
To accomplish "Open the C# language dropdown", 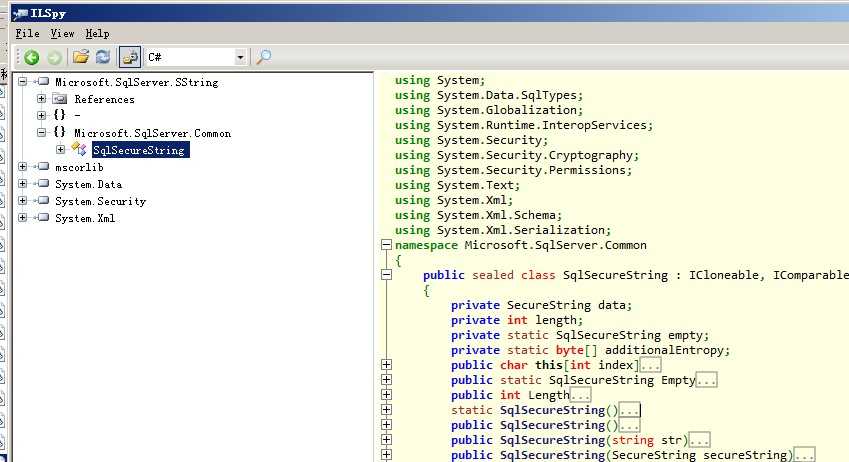I will click(240, 57).
